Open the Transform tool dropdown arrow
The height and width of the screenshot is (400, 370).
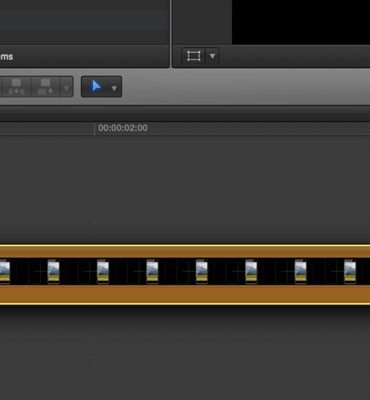click(213, 56)
